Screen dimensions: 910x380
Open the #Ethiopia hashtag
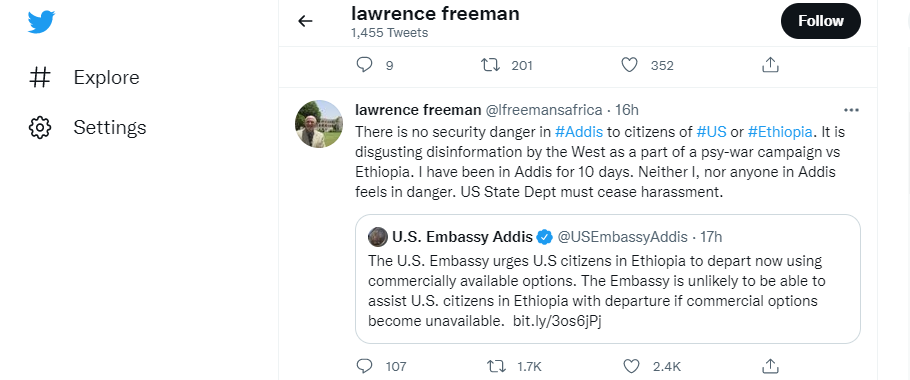click(x=779, y=132)
